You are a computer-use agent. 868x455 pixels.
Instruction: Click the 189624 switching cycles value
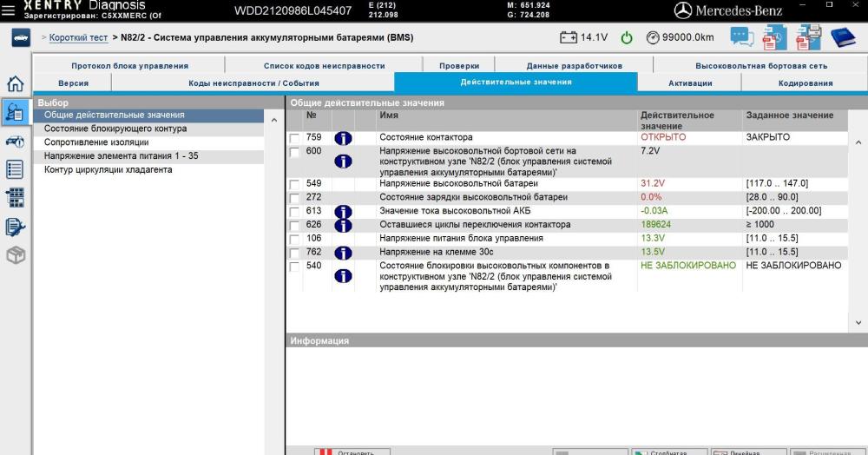pyautogui.click(x=655, y=225)
